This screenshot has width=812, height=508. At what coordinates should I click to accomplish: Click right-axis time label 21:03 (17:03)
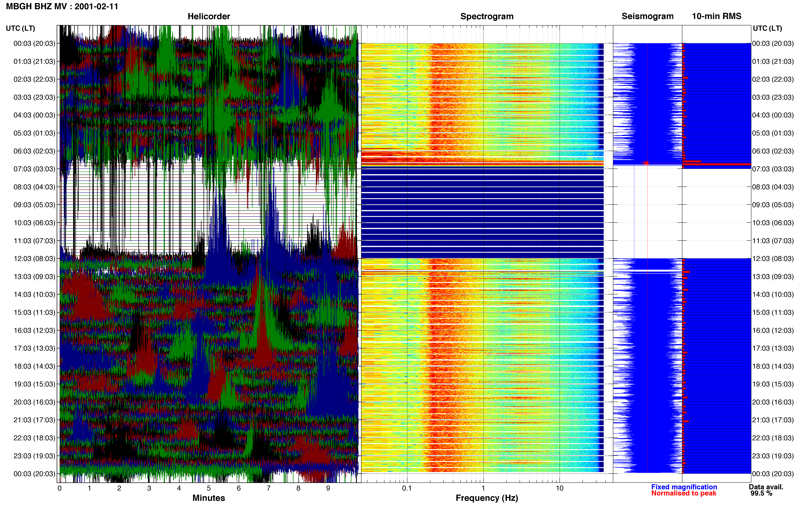click(x=773, y=420)
